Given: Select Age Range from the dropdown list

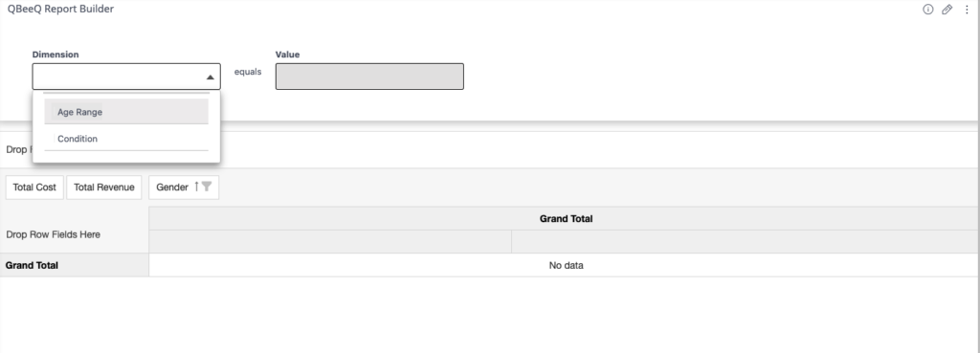Looking at the screenshot, I should (x=126, y=112).
